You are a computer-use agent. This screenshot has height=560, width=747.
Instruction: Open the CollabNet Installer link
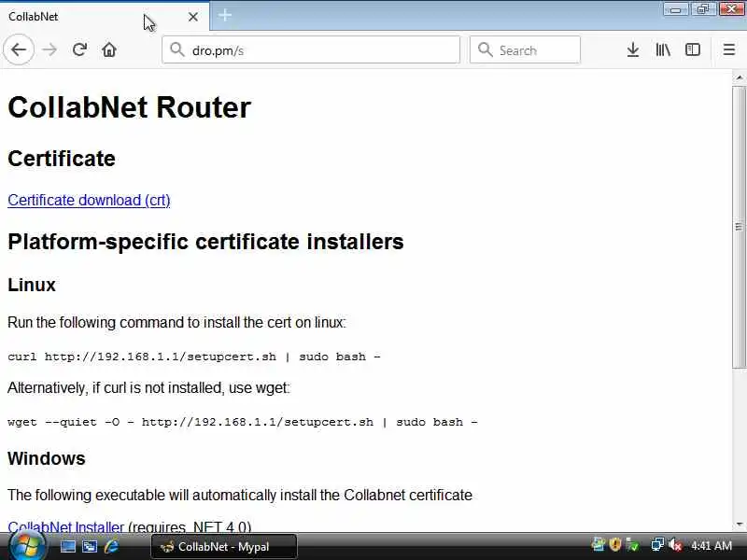point(65,526)
